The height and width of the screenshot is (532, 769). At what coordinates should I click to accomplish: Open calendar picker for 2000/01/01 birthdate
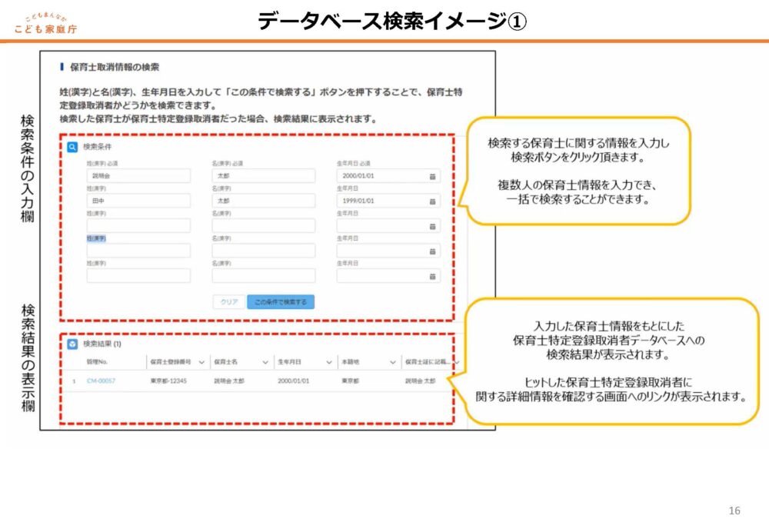(x=432, y=176)
